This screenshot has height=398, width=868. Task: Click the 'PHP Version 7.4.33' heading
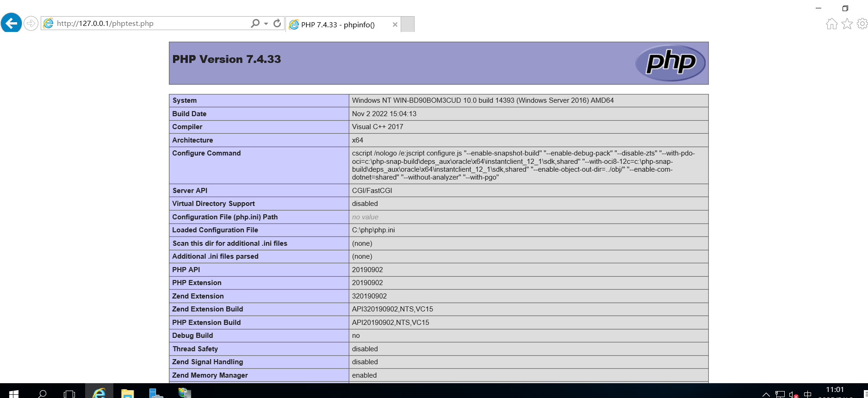pyautogui.click(x=227, y=59)
